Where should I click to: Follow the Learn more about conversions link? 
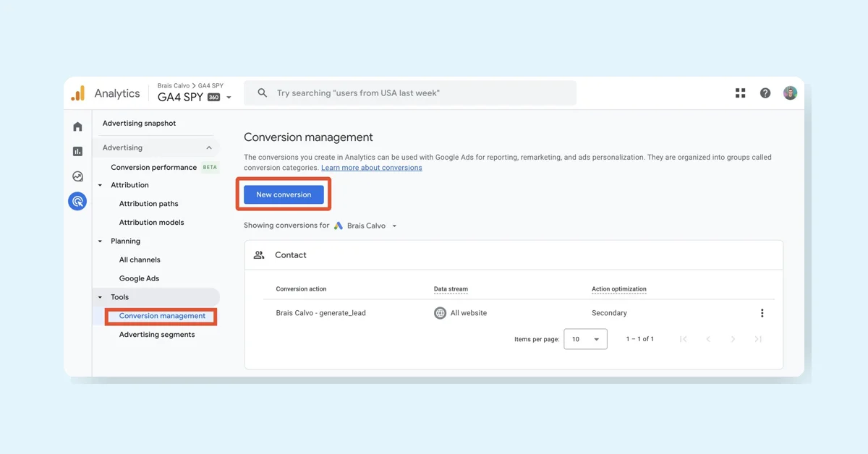click(x=372, y=168)
